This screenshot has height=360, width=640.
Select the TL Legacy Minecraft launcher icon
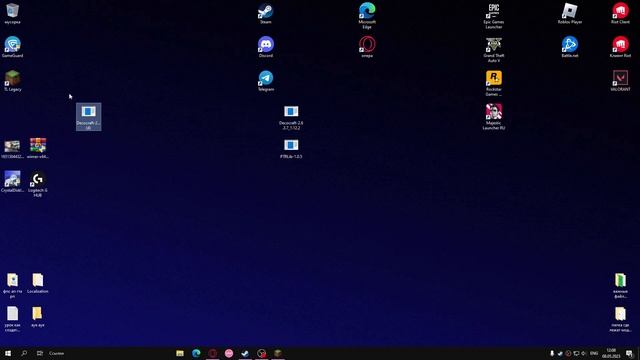12,80
